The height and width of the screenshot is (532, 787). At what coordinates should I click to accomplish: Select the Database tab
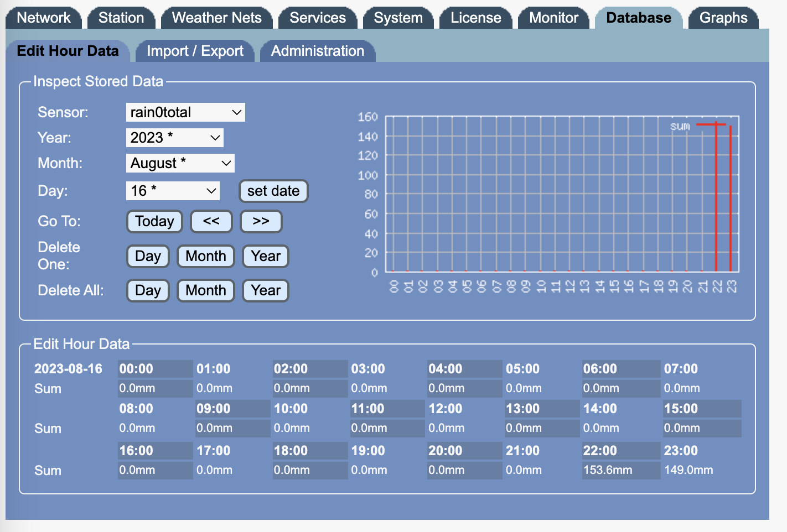point(639,18)
